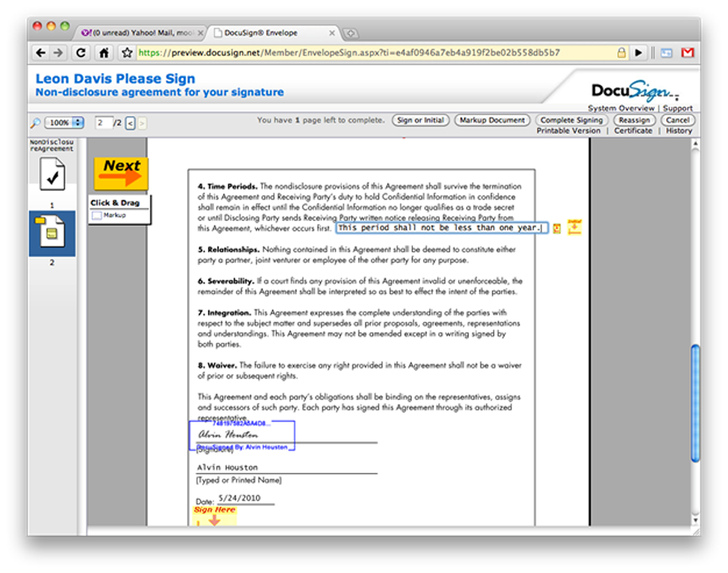
Task: Click the Initial tag beside markup text
Action: [574, 227]
